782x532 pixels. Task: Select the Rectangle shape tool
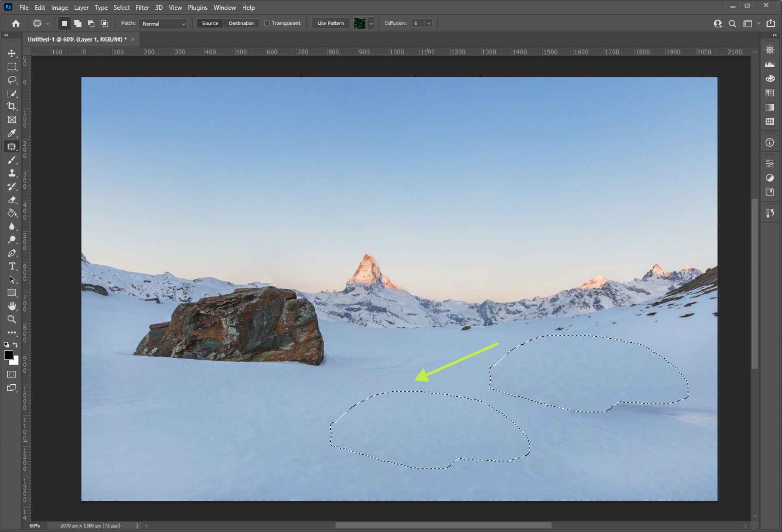pos(12,293)
